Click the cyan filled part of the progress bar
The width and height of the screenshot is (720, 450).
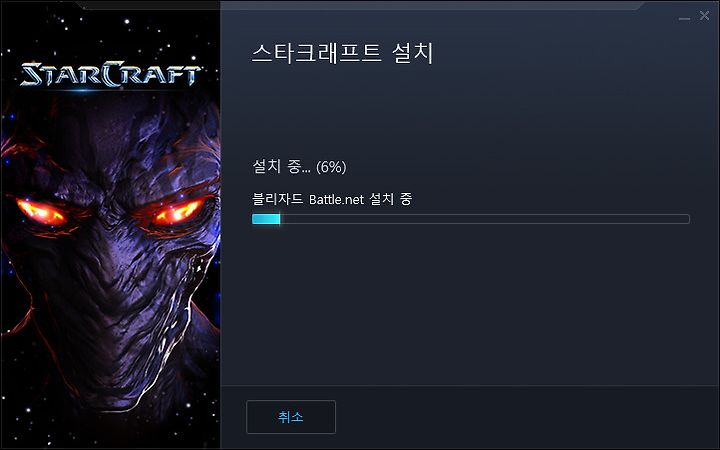coord(266,219)
